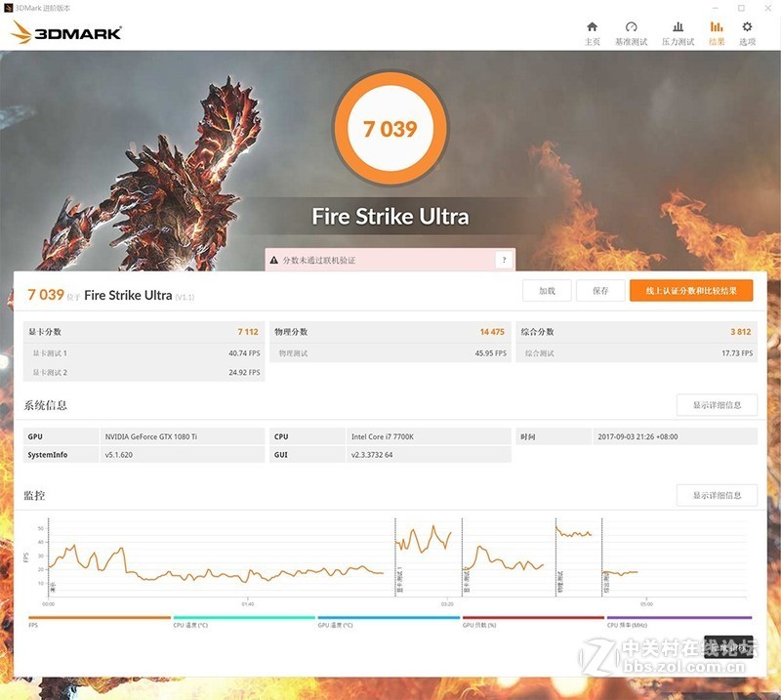Click the 3DMark window title bar icon
Screen dimensions: 781x700
coord(8,8)
